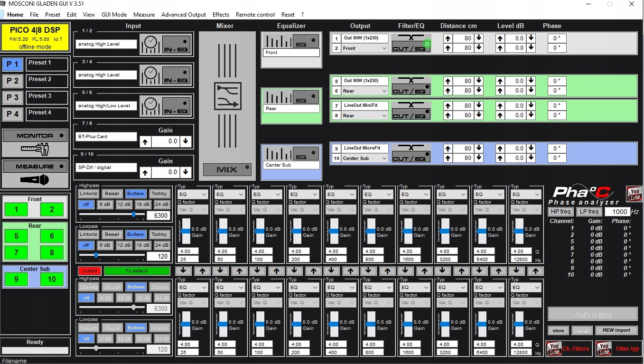Click the upper Highpass frequency slider
This screenshot has width=644, height=364.
(112, 215)
